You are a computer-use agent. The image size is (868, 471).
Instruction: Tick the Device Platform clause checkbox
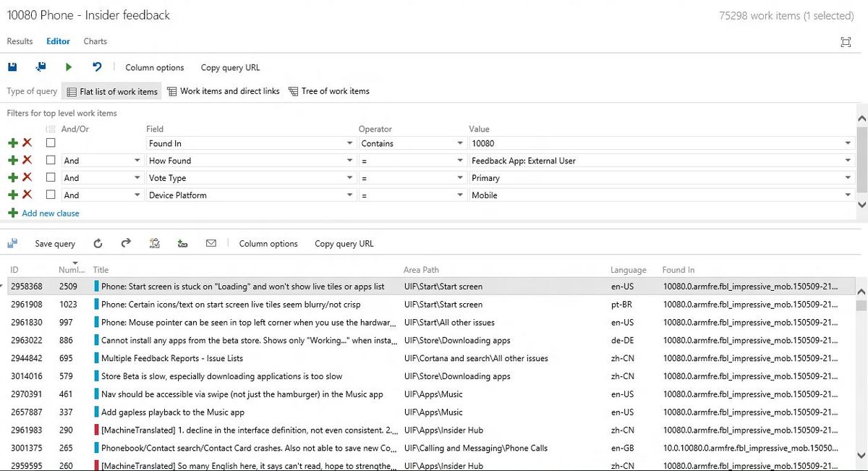pyautogui.click(x=51, y=195)
